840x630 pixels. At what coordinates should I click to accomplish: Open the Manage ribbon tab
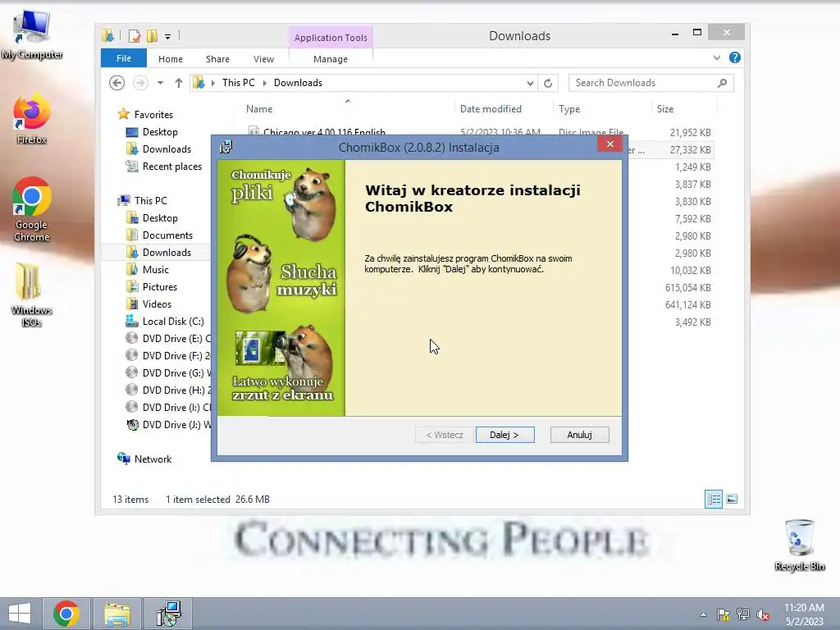[x=331, y=59]
